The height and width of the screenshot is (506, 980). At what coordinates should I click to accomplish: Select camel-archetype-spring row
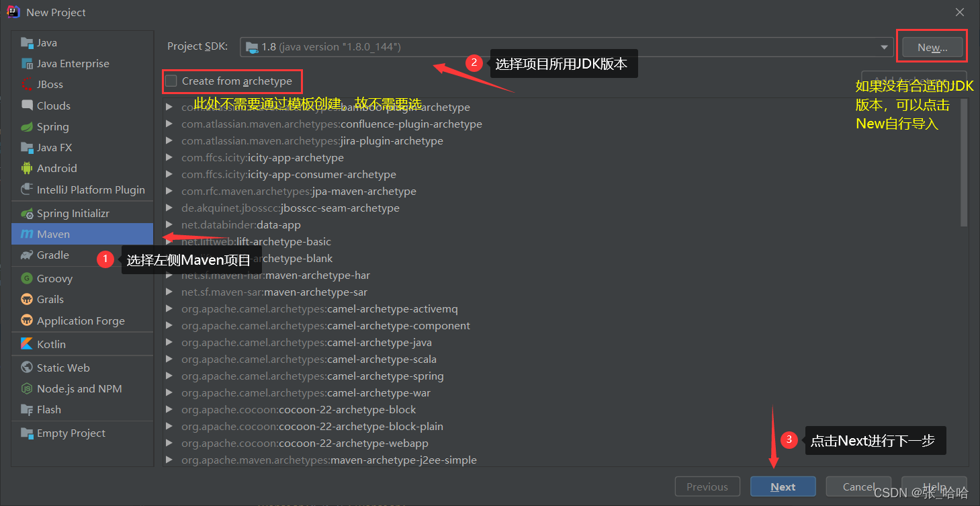click(x=563, y=376)
